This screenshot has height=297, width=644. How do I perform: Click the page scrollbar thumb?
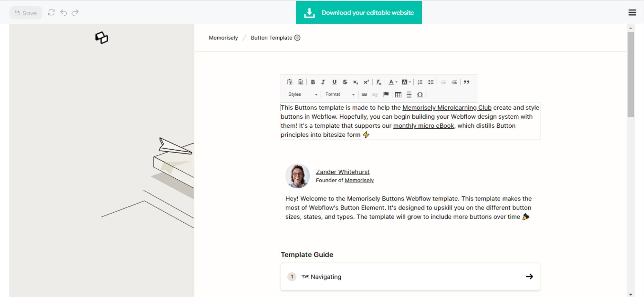pos(631,74)
